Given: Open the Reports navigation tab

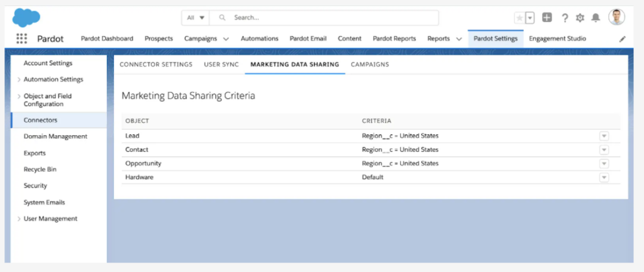Looking at the screenshot, I should click(x=438, y=38).
